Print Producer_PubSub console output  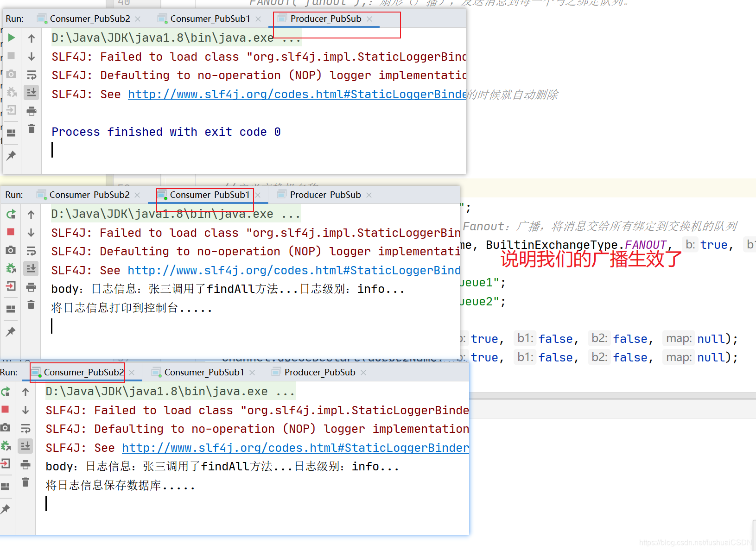(x=32, y=111)
